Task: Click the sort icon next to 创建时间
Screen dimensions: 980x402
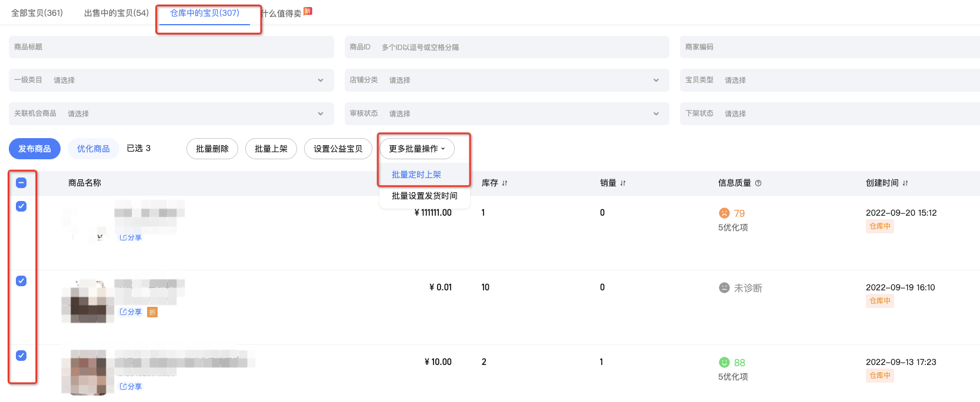Action: click(905, 183)
